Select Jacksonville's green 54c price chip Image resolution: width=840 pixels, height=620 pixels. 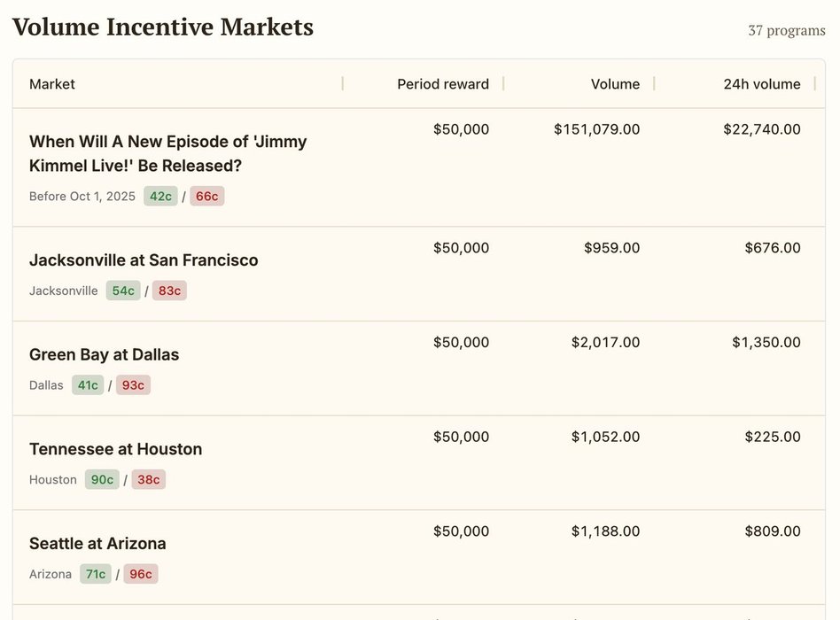[123, 291]
